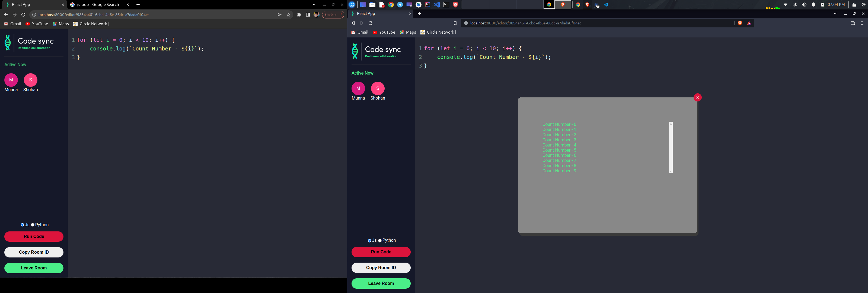Open VS Code from the taskbar
Image resolution: width=868 pixels, height=293 pixels.
437,5
